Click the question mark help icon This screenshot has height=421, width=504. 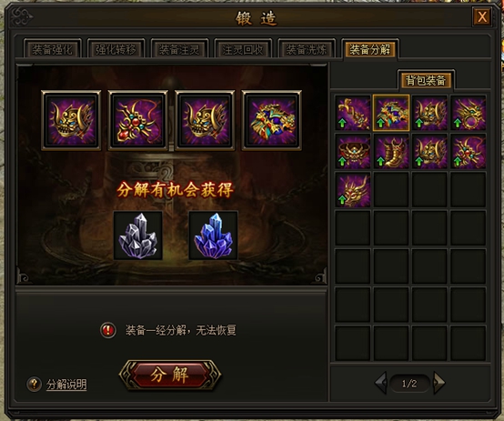(x=34, y=384)
